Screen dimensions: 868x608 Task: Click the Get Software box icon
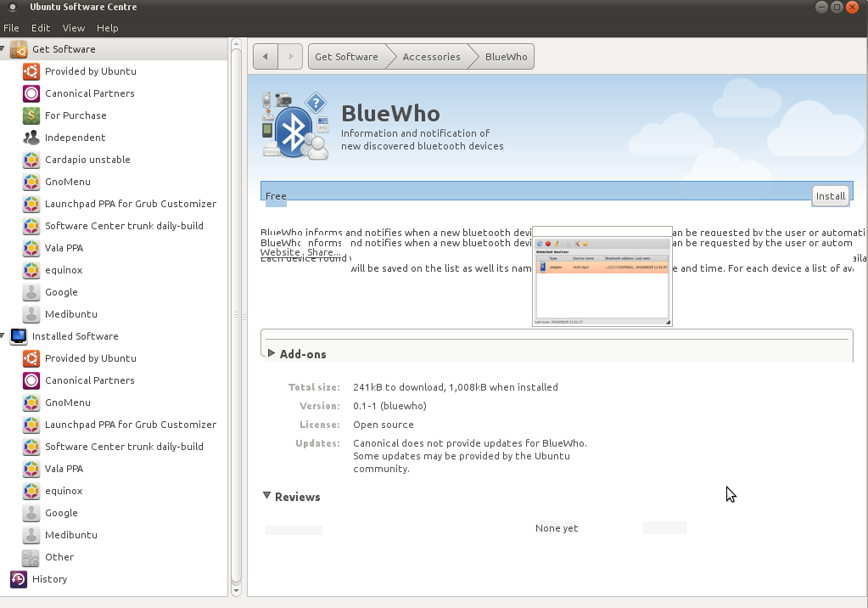pos(19,49)
